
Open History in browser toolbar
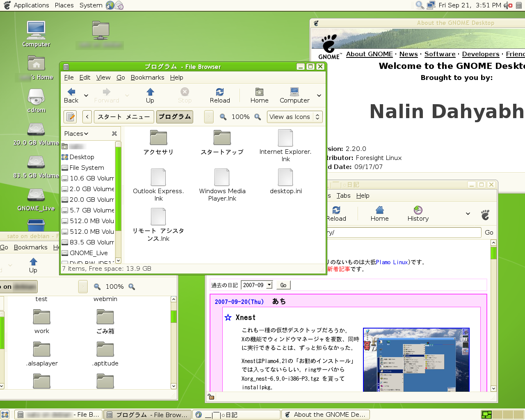coord(418,214)
